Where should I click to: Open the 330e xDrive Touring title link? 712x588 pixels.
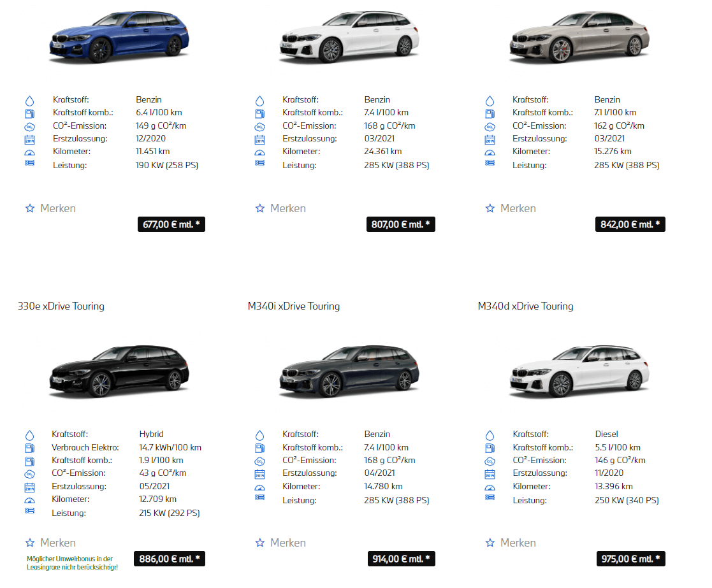click(x=61, y=306)
